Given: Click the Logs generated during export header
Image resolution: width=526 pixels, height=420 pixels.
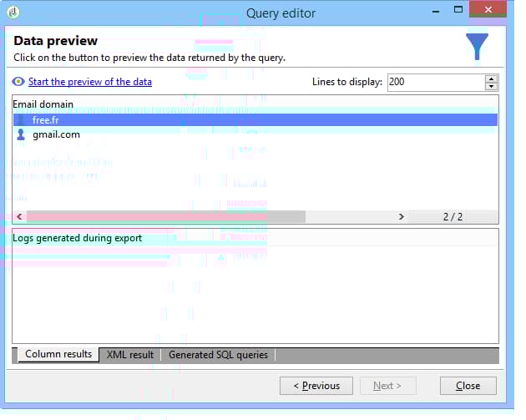Looking at the screenshot, I should [77, 238].
